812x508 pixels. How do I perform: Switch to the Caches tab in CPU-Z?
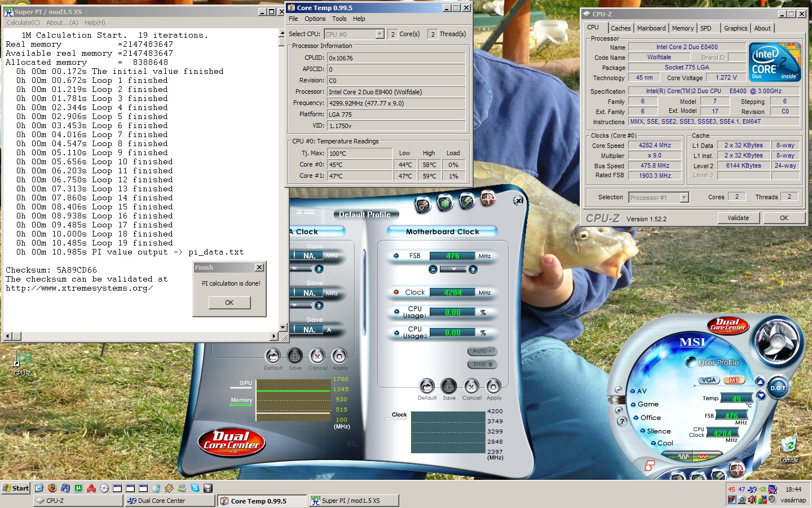point(620,28)
